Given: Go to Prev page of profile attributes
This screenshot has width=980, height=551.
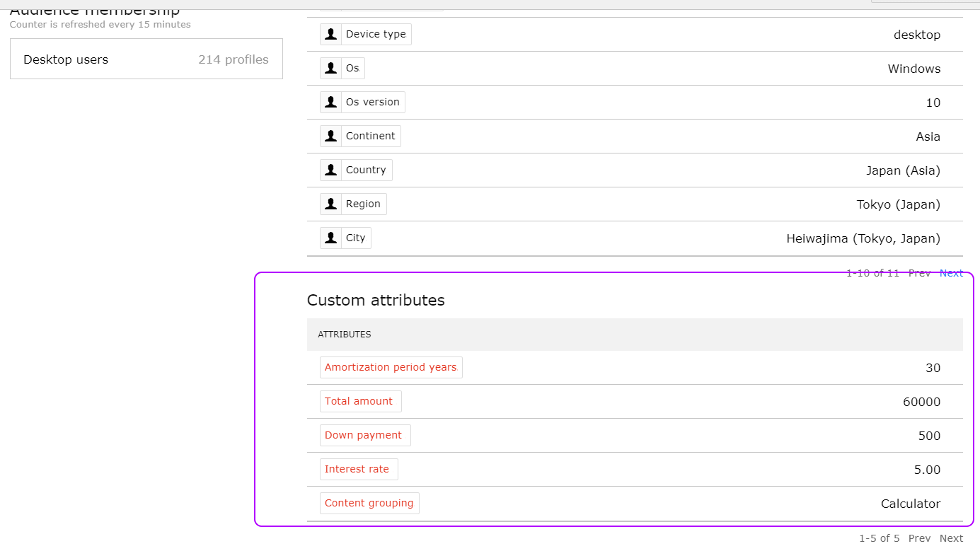Looking at the screenshot, I should point(919,274).
